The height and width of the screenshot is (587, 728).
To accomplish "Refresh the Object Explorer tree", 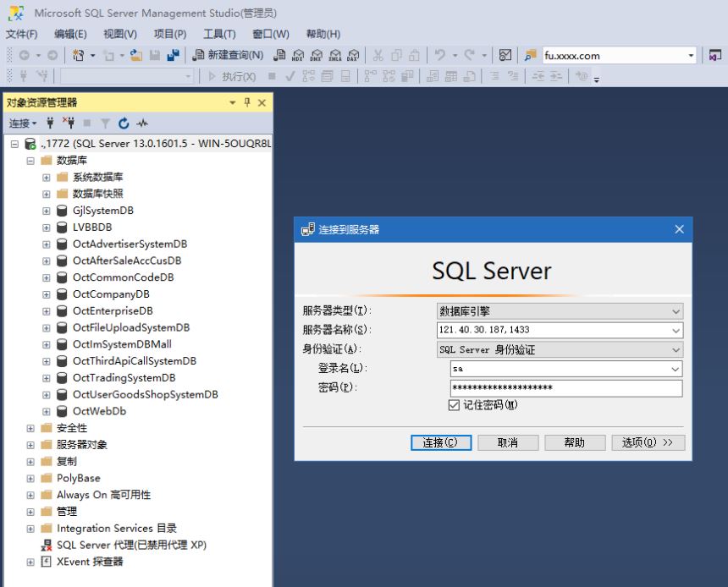I will pyautogui.click(x=124, y=123).
